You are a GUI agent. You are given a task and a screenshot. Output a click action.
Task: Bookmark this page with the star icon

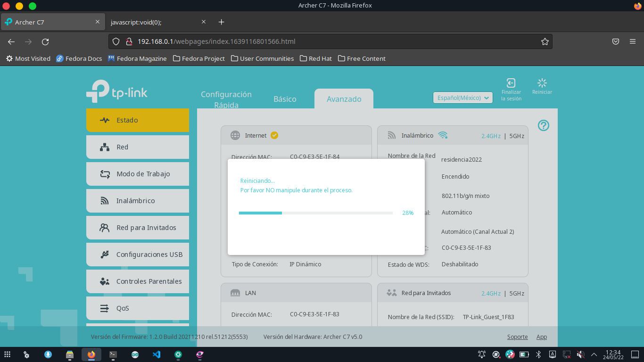tap(545, 41)
